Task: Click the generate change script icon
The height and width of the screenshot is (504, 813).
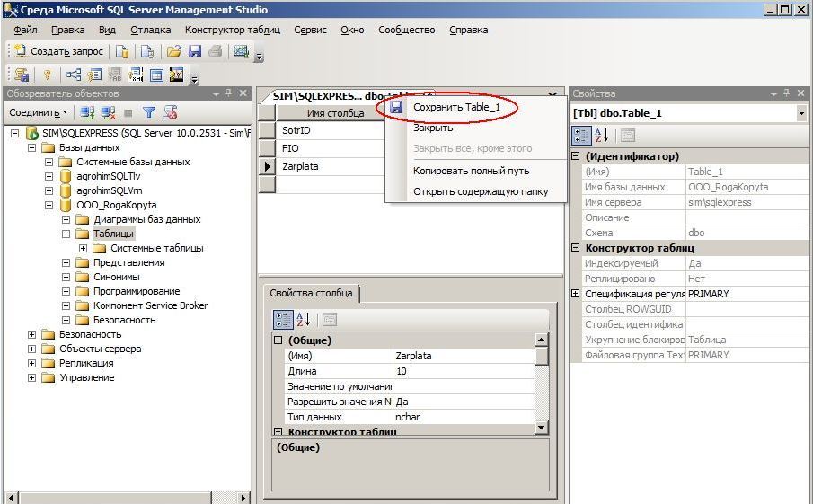Action: [x=22, y=75]
